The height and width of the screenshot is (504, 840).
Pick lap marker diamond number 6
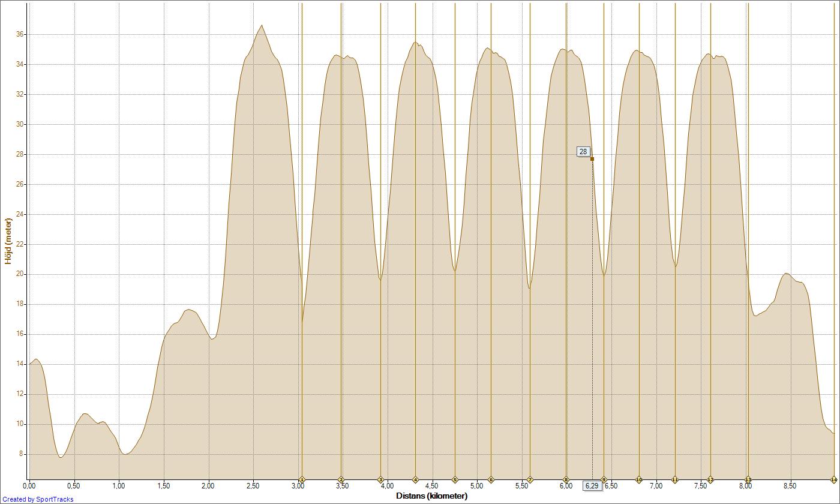(491, 479)
